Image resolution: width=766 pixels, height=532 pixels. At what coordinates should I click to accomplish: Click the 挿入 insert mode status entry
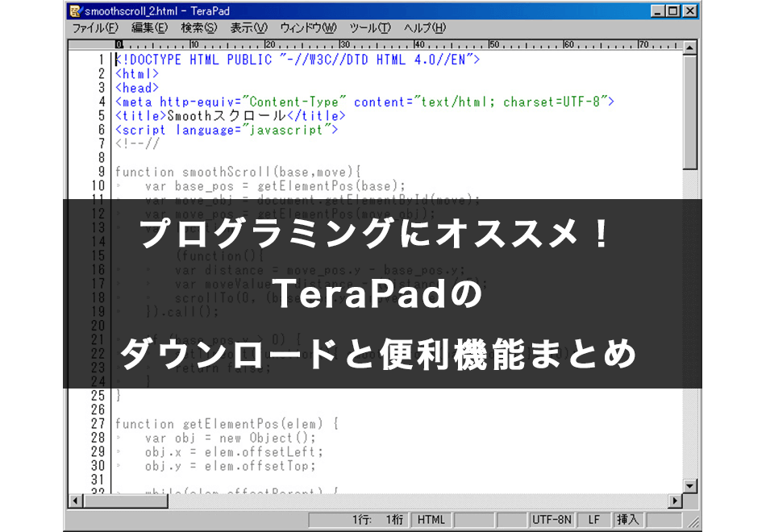pyautogui.click(x=627, y=520)
